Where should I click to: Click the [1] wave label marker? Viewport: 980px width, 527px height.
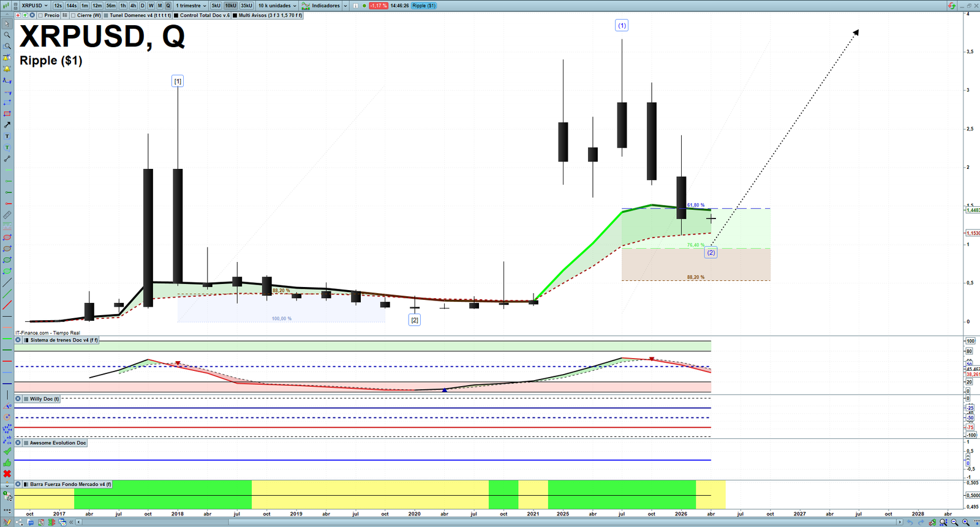(x=178, y=81)
